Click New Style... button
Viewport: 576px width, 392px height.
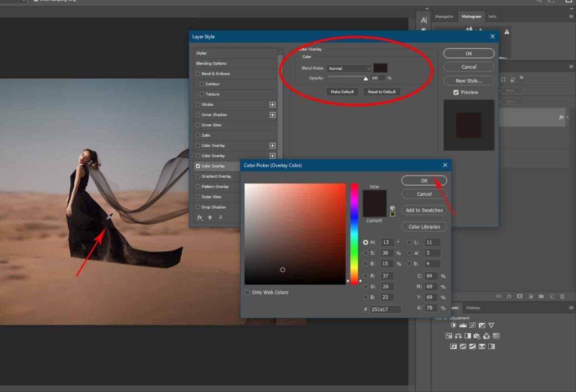(x=469, y=80)
